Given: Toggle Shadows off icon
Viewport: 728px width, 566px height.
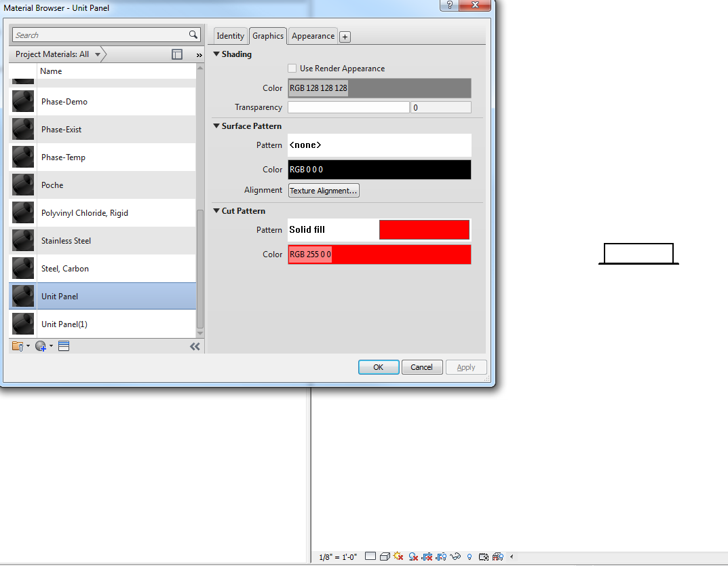Looking at the screenshot, I should pos(413,556).
